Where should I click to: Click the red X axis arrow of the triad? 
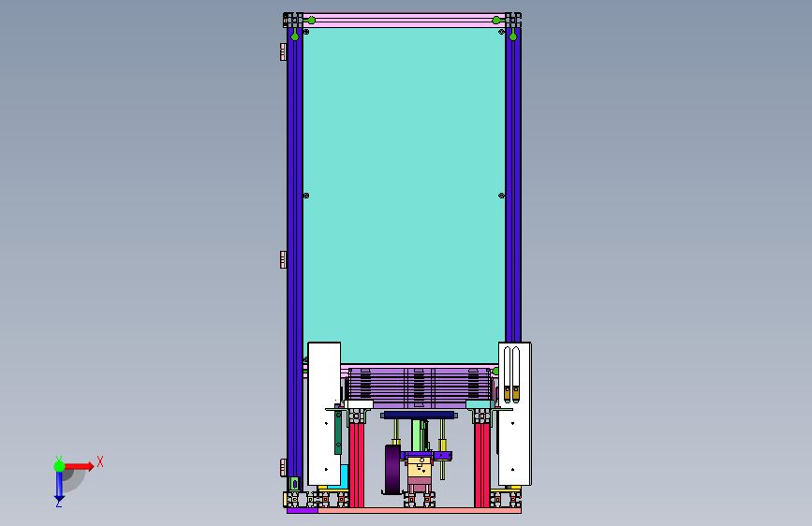point(80,466)
